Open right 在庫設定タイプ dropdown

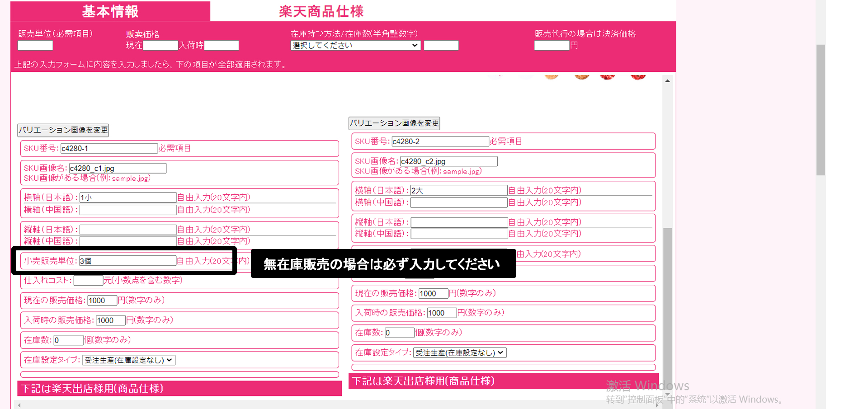pos(459,353)
